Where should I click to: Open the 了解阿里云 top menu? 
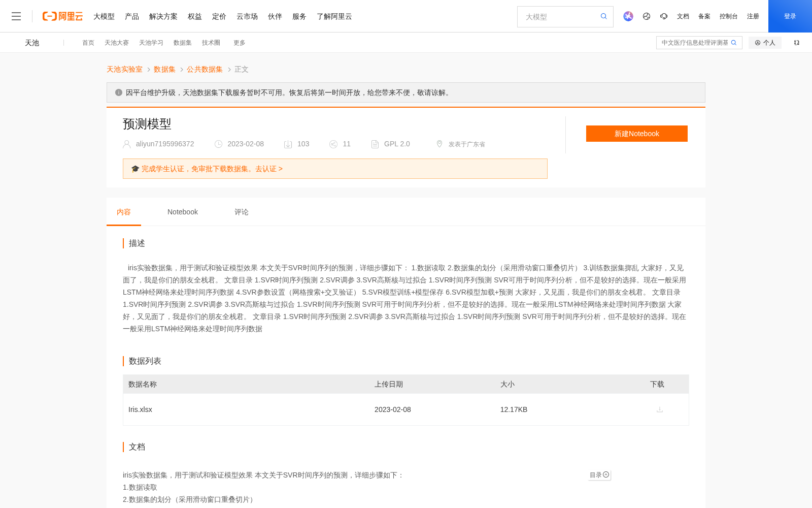334,16
